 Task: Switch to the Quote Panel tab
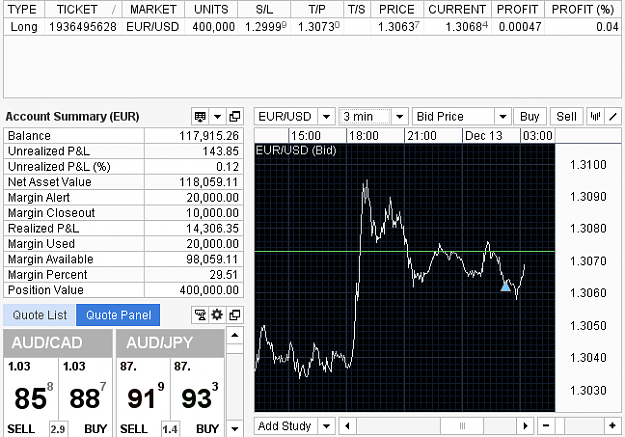pyautogui.click(x=118, y=315)
